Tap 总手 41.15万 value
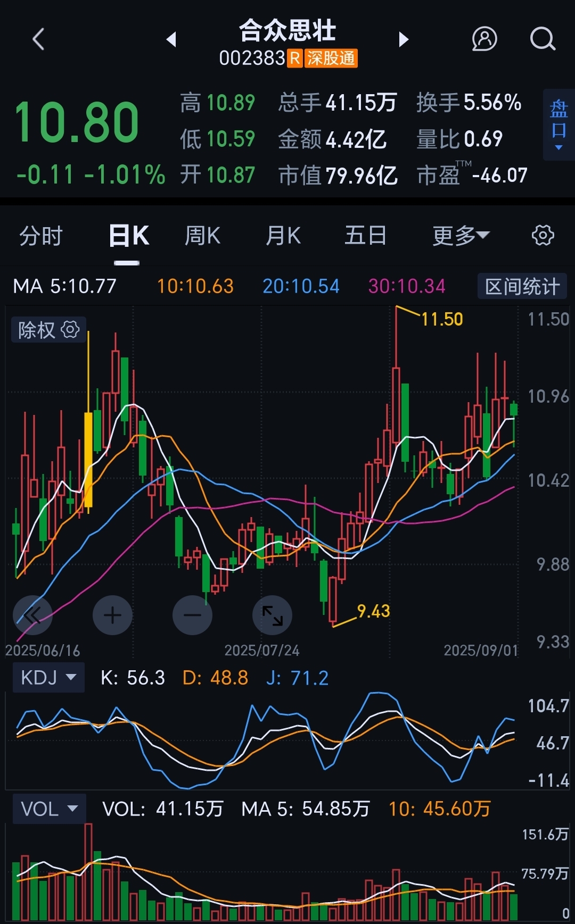The height and width of the screenshot is (924, 575). (338, 102)
